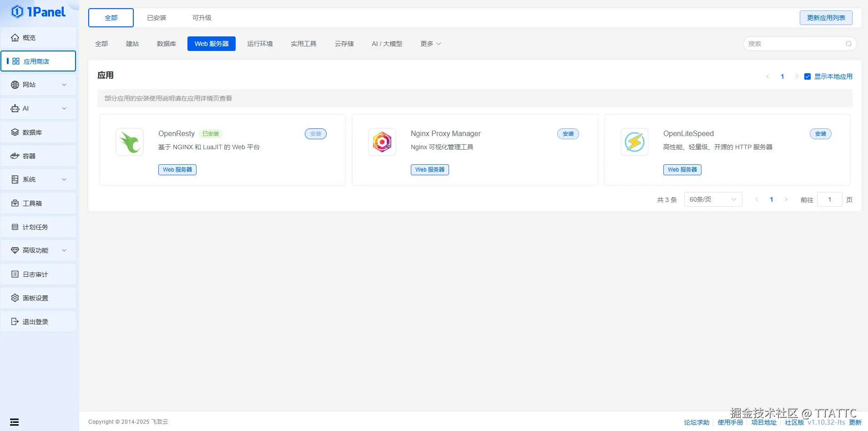Switch to the 全部 top tab

pyautogui.click(x=111, y=18)
